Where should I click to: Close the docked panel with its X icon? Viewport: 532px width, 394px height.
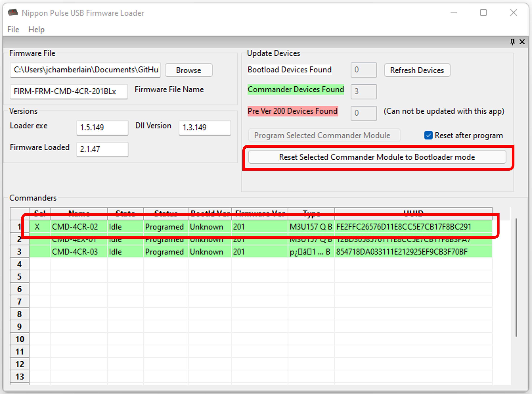[522, 42]
